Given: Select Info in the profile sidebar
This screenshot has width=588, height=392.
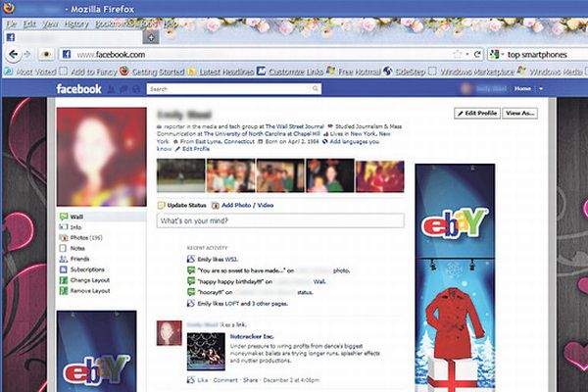Looking at the screenshot, I should pyautogui.click(x=75, y=227).
